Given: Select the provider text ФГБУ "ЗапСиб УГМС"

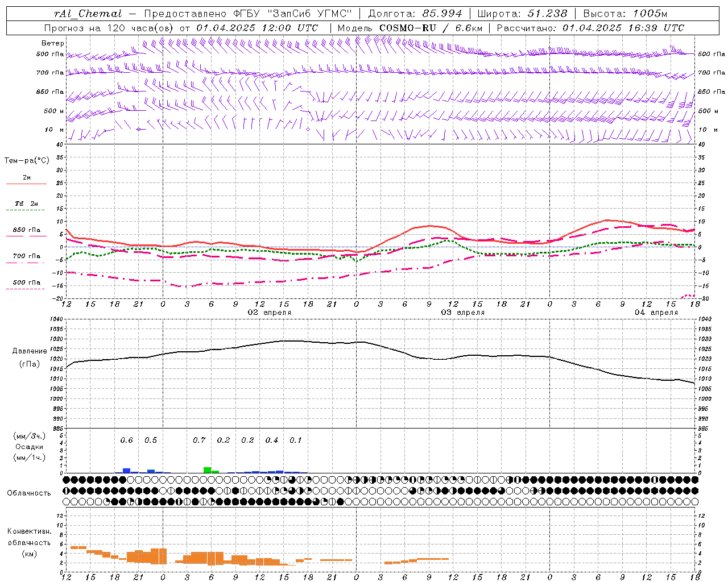Looking at the screenshot, I should pos(293,14).
